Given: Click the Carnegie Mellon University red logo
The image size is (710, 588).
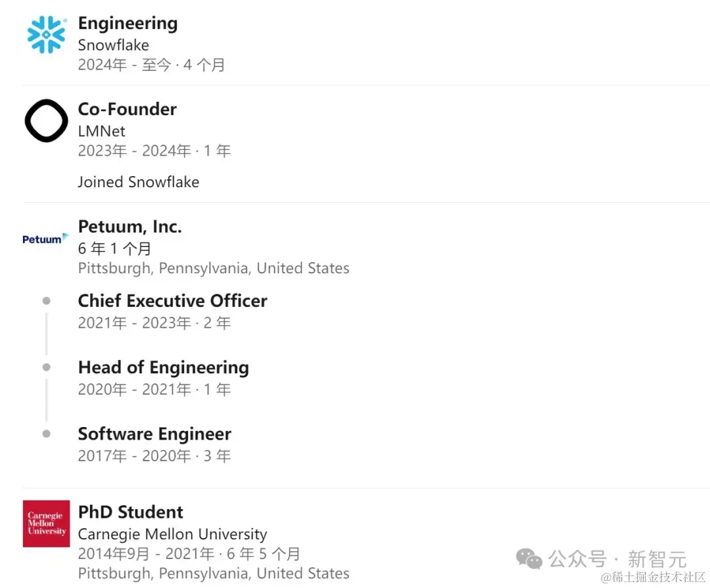Looking at the screenshot, I should [46, 524].
